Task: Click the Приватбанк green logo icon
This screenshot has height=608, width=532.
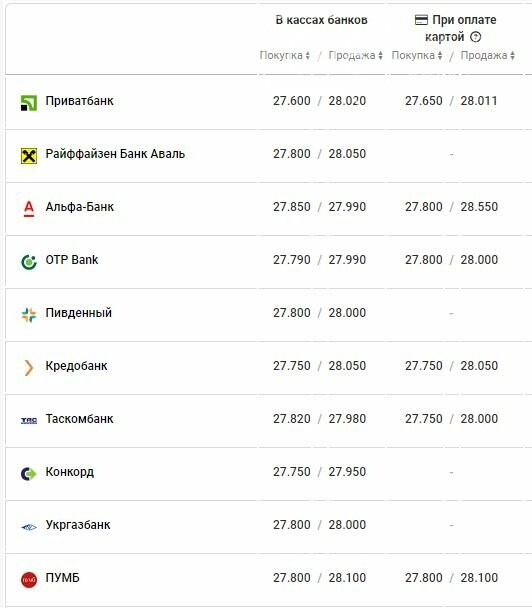Action: pyautogui.click(x=29, y=103)
